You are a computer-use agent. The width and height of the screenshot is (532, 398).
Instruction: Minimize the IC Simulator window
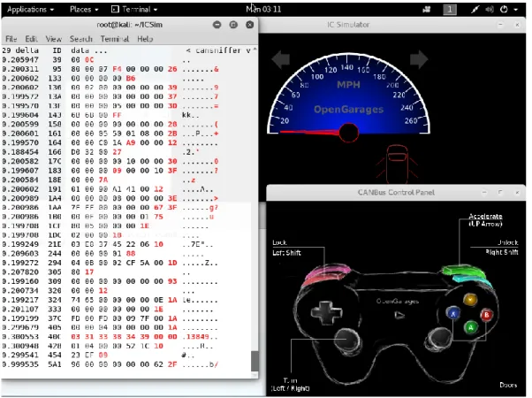point(501,25)
